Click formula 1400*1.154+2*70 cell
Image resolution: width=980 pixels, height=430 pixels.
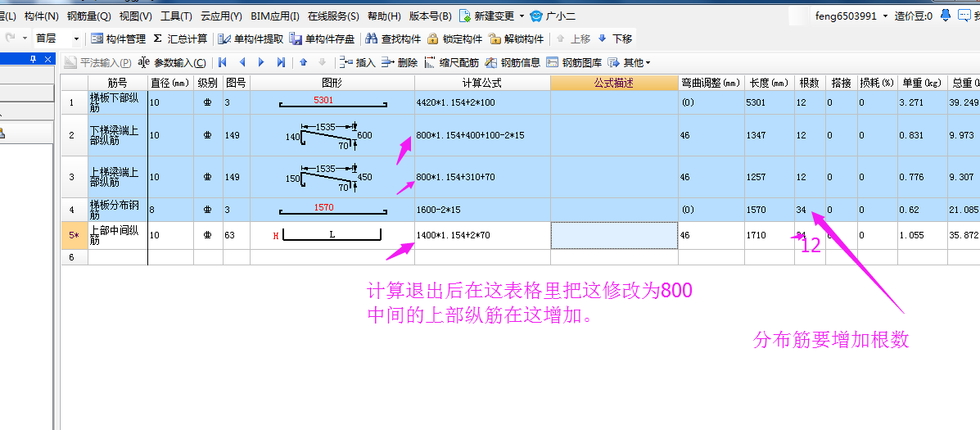coord(482,236)
